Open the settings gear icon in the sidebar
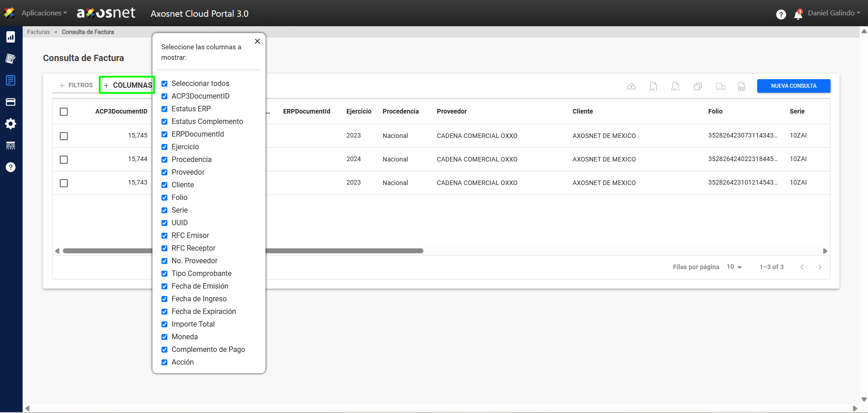The width and height of the screenshot is (868, 413). tap(11, 124)
